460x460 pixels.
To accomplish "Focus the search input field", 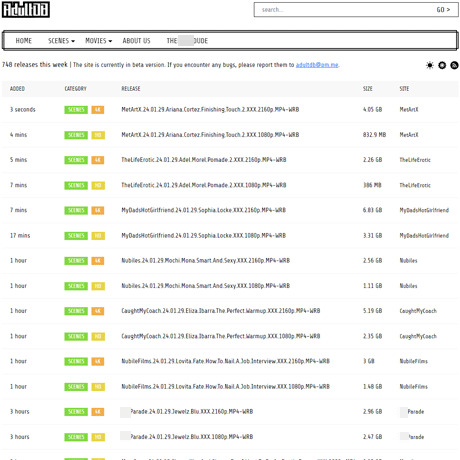I will pos(343,10).
